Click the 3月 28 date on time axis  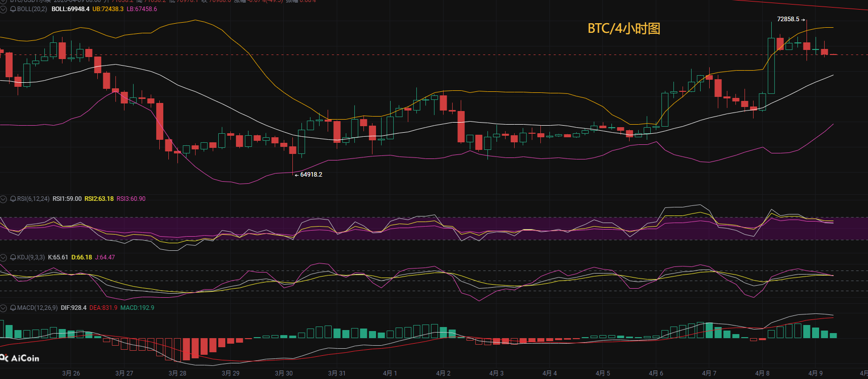click(x=177, y=373)
